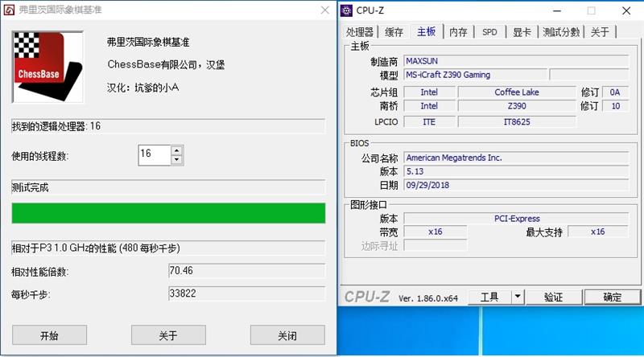
Task: Expand the 工具 dropdown arrow in CPU-Z
Action: point(518,297)
